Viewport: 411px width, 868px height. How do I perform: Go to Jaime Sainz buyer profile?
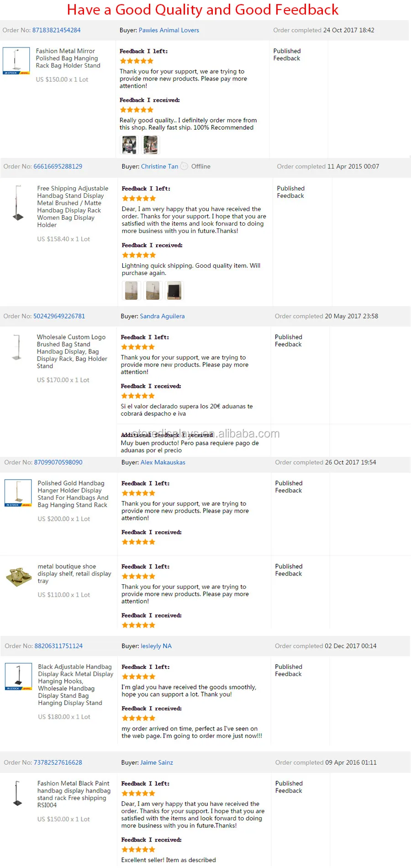click(157, 762)
